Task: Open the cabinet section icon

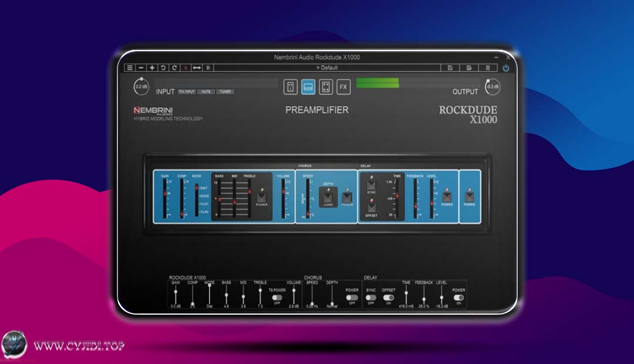Action: click(326, 86)
